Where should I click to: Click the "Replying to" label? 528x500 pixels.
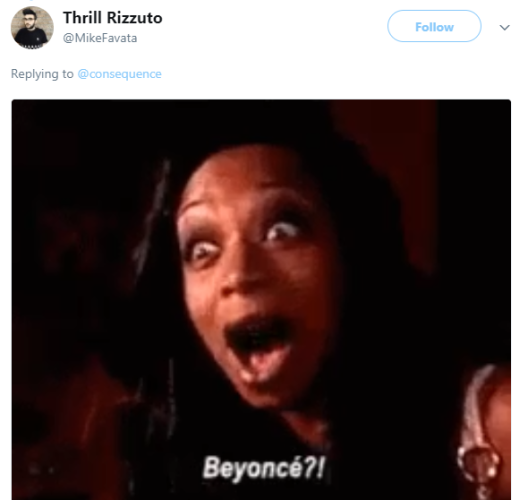pos(42,74)
